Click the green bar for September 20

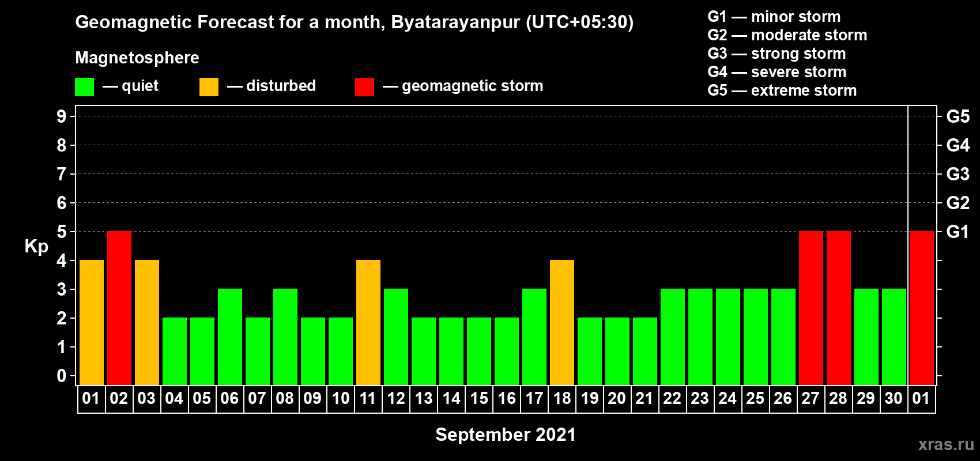coord(617,352)
